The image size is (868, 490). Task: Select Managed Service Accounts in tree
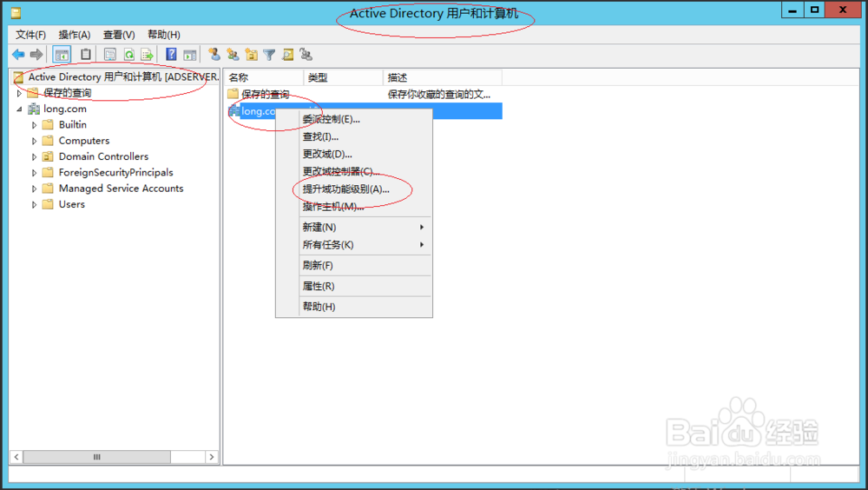[122, 189]
